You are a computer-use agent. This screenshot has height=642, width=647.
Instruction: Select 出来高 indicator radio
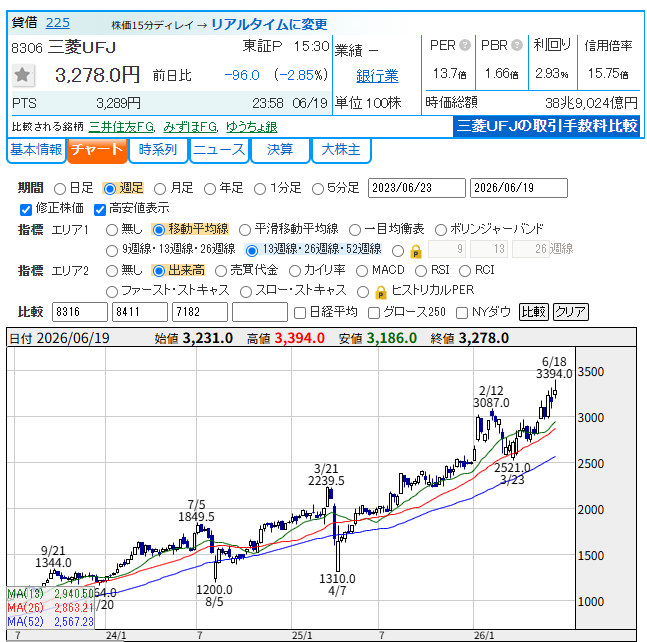(x=158, y=271)
